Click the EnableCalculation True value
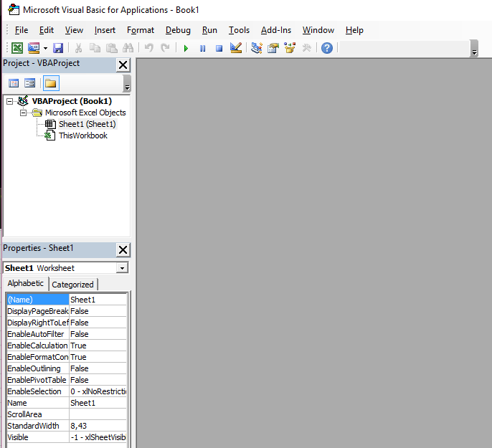Screen dimensions: 492x448 tap(98, 345)
